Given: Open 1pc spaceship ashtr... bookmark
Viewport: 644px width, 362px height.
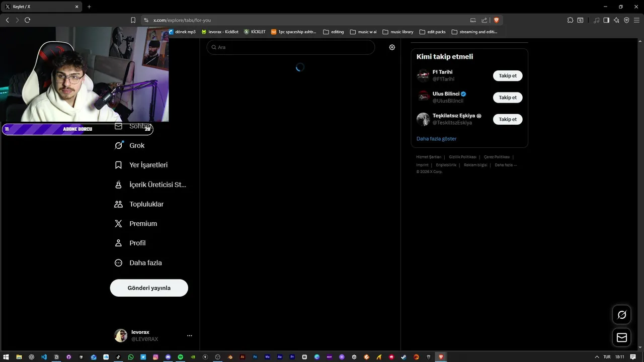Looking at the screenshot, I should 294,32.
